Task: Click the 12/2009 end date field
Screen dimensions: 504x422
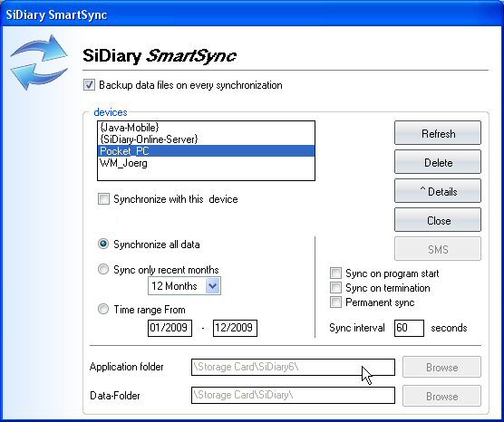Action: click(x=235, y=328)
